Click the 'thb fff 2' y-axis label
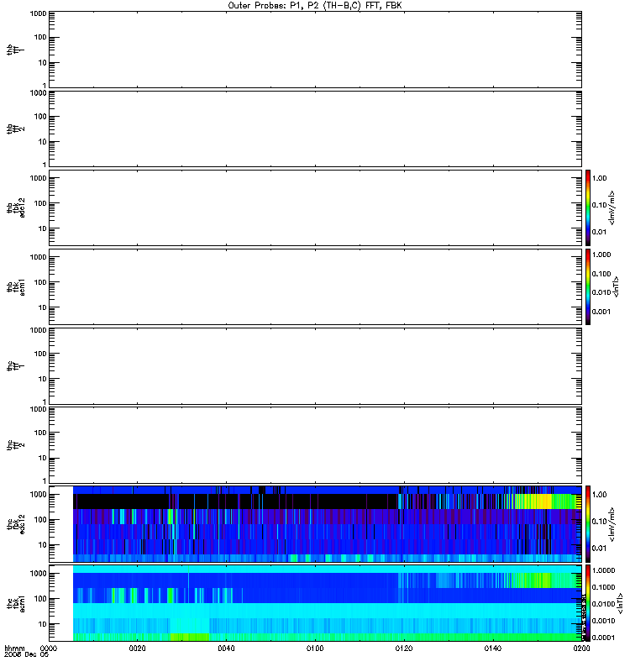The height and width of the screenshot is (672, 630). click(x=15, y=129)
